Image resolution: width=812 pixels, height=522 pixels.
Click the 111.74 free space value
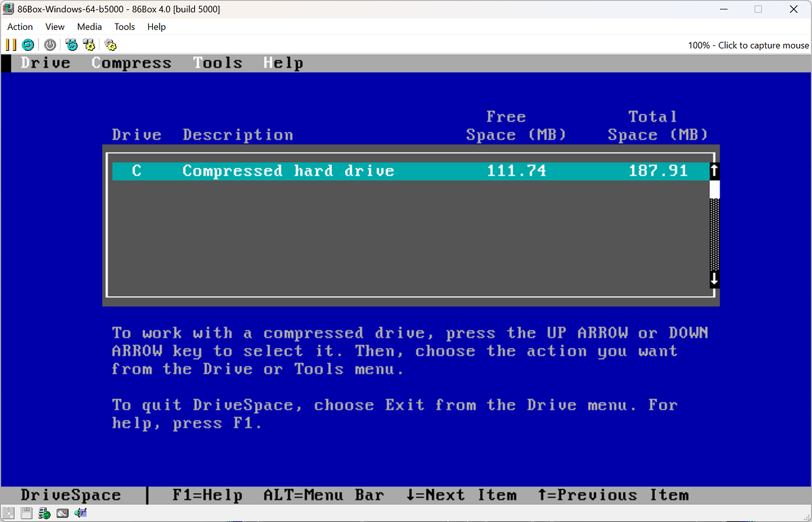[x=516, y=171]
